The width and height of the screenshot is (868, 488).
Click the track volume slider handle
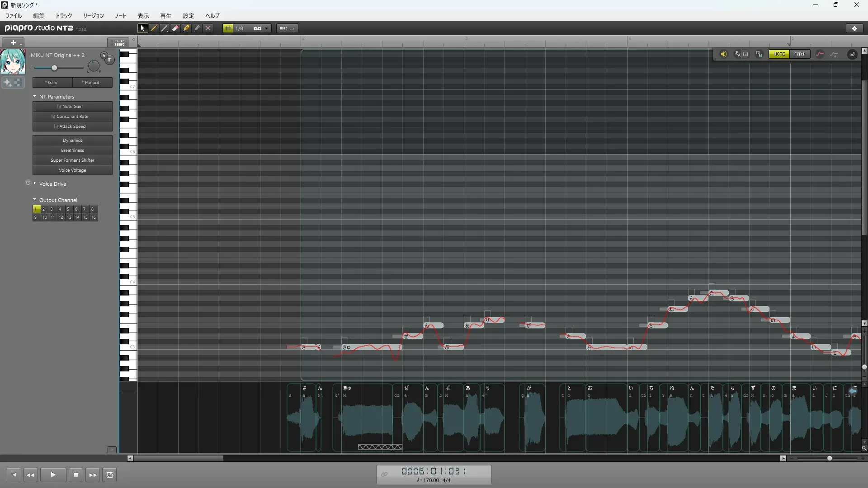click(x=54, y=68)
